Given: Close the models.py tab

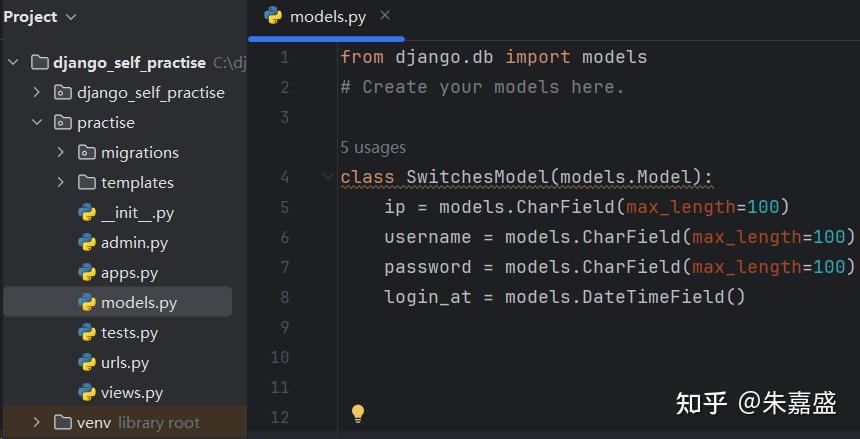Looking at the screenshot, I should [x=386, y=16].
